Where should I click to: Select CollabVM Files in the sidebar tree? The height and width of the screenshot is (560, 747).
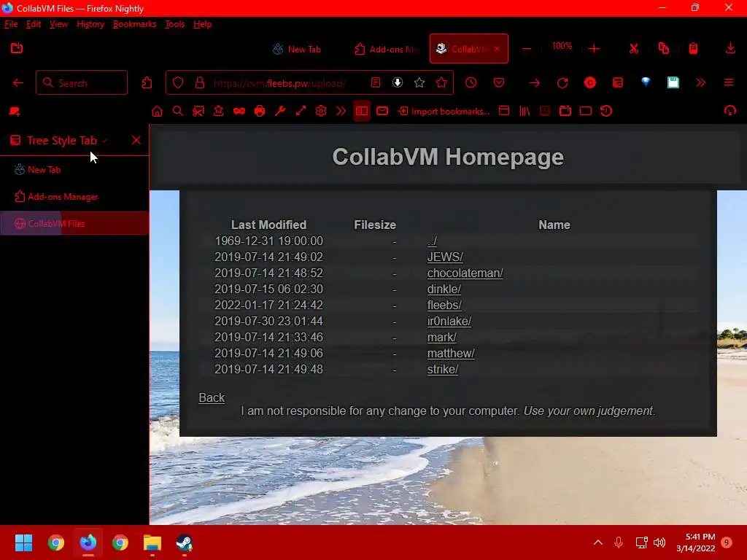tap(74, 223)
